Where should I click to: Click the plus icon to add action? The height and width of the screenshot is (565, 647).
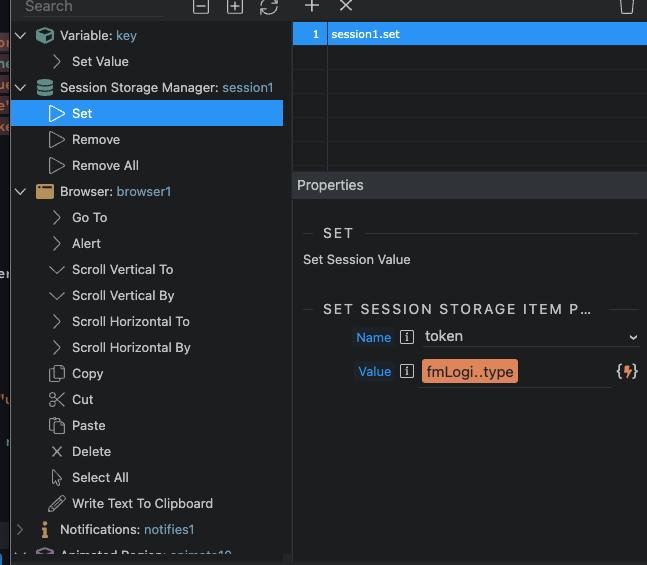[312, 6]
